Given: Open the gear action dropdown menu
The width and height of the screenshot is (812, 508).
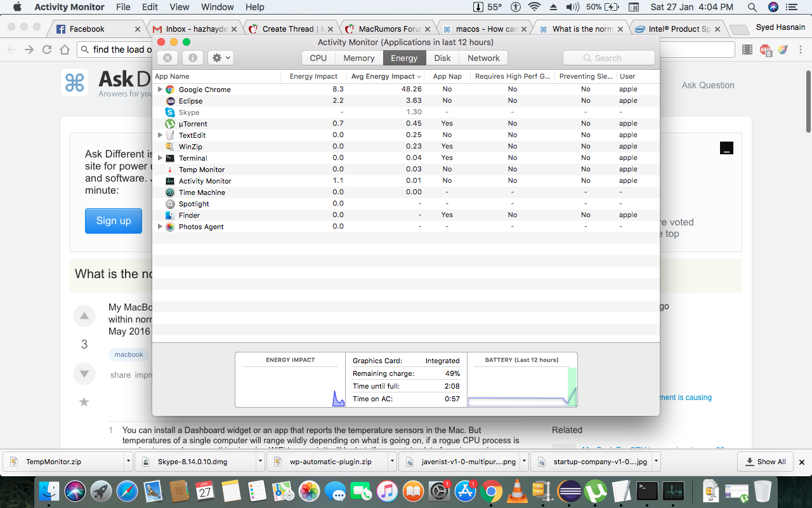Looking at the screenshot, I should tap(221, 58).
